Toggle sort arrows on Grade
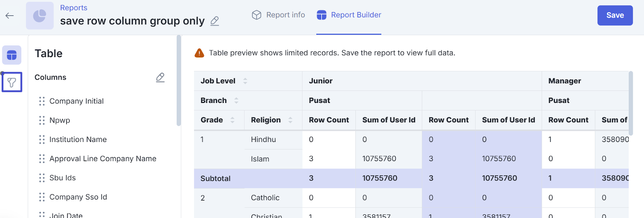 (x=232, y=120)
